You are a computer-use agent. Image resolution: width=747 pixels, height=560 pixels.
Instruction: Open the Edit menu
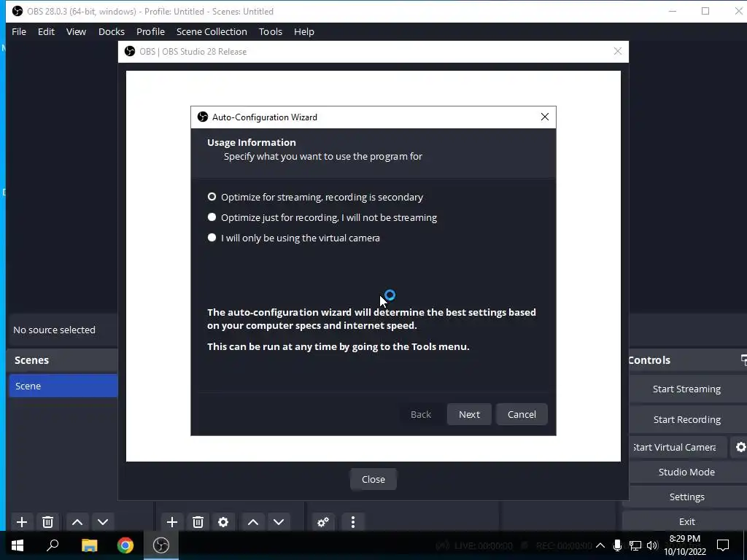(x=46, y=31)
